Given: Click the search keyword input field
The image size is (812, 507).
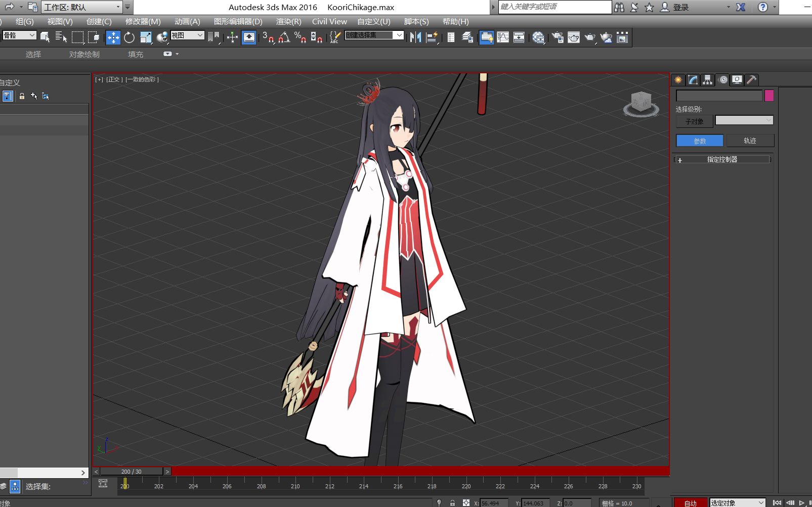Looking at the screenshot, I should tap(554, 7).
